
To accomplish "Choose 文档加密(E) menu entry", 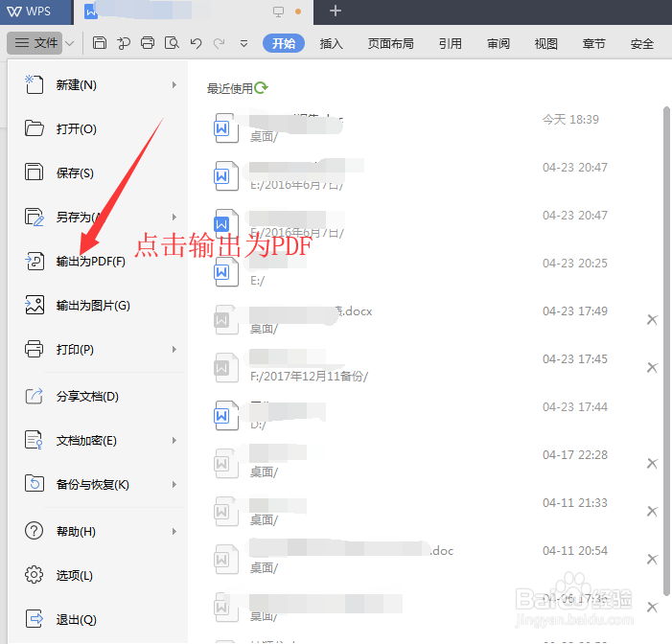I will (98, 440).
